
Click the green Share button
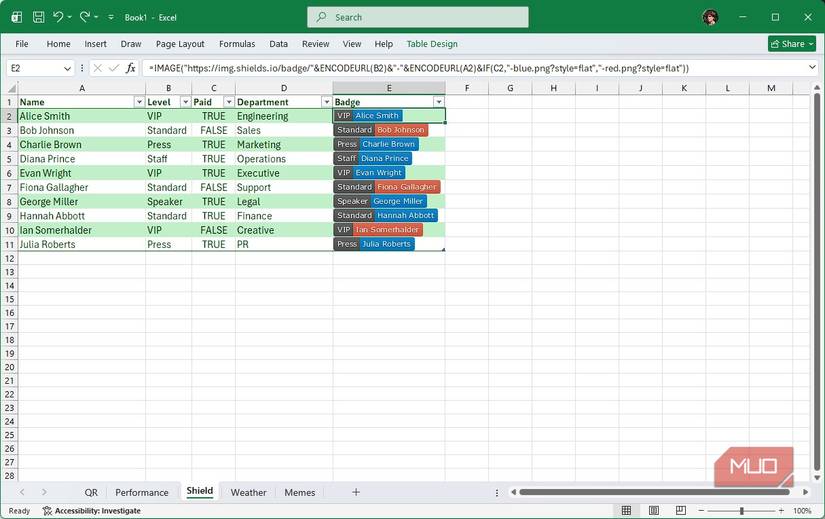tap(791, 44)
